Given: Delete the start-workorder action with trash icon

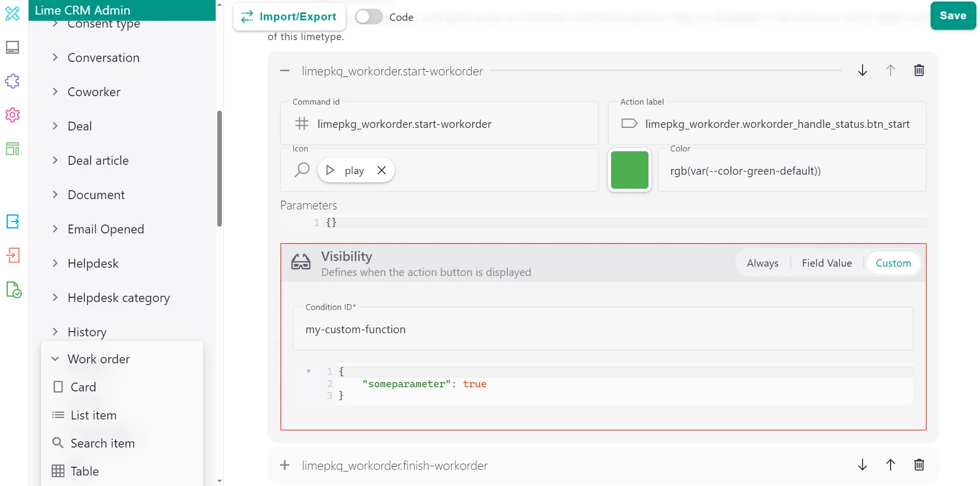Looking at the screenshot, I should click(919, 71).
